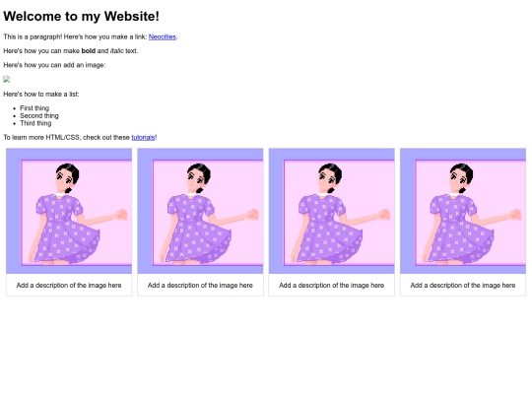
Task: Click the Second thing list item
Action: click(39, 115)
